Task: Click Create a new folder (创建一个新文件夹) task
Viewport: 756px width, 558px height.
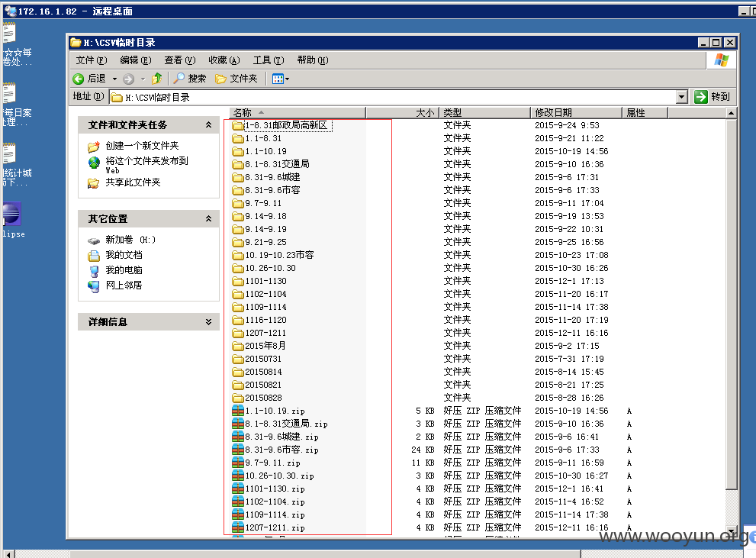Action: coord(142,146)
